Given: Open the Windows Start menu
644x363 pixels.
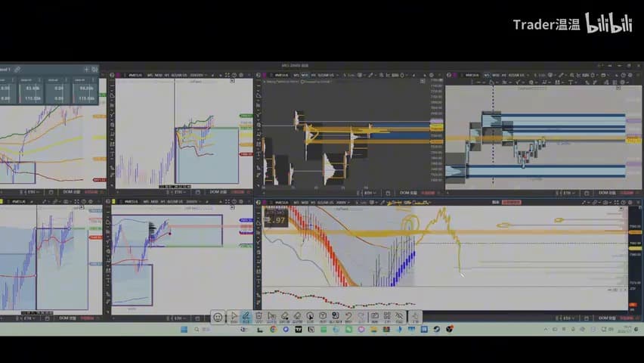Looking at the screenshot, I should [184, 329].
